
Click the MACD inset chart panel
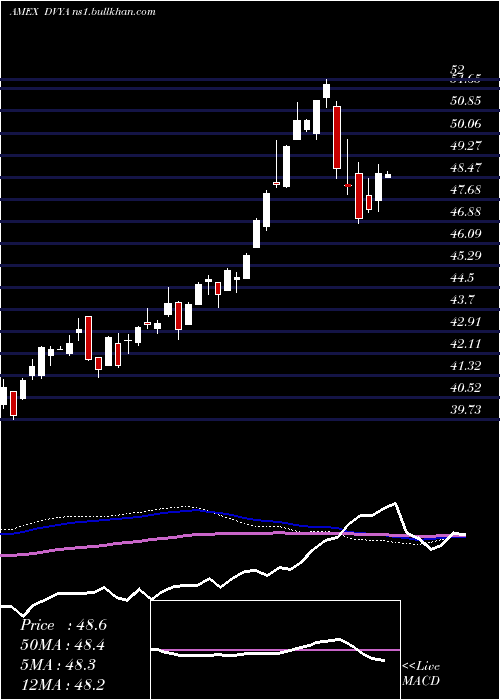[x=275, y=650]
